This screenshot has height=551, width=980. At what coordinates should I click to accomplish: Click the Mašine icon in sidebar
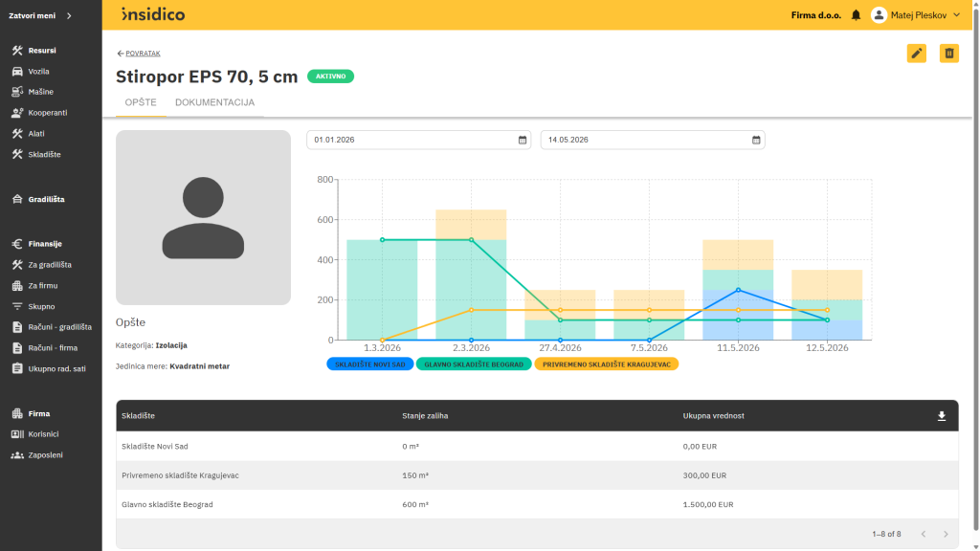[x=17, y=92]
